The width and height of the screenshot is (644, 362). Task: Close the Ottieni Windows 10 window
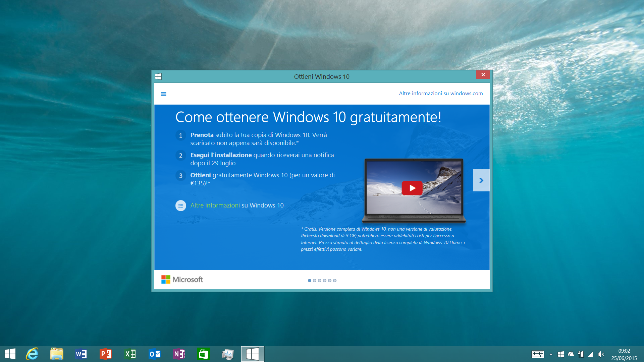tap(483, 75)
